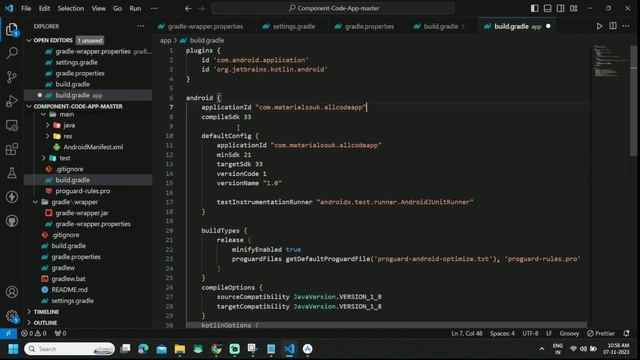
Task: Change the Groovy language mode
Action: point(569,333)
